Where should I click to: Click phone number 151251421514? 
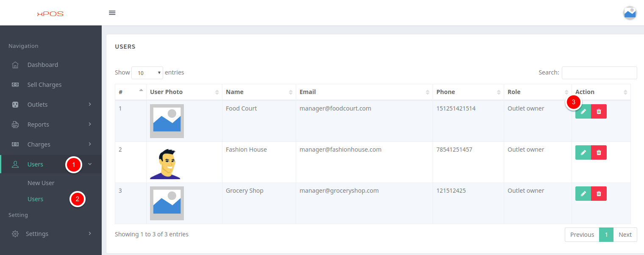coord(456,108)
